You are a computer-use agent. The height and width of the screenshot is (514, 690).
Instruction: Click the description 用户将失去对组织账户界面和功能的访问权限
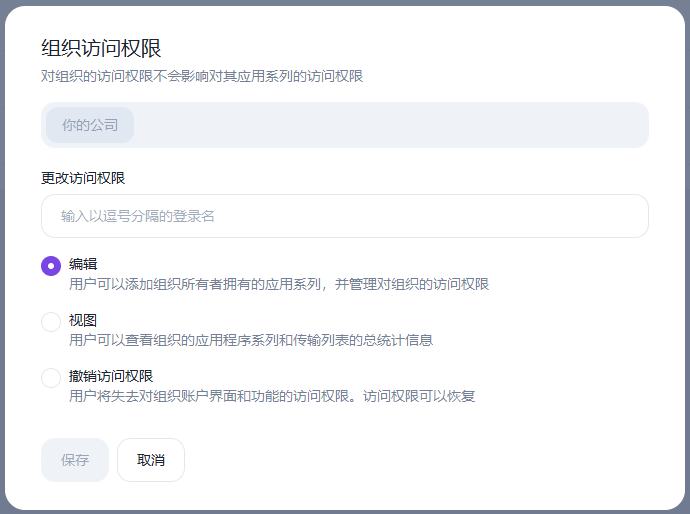coord(209,396)
